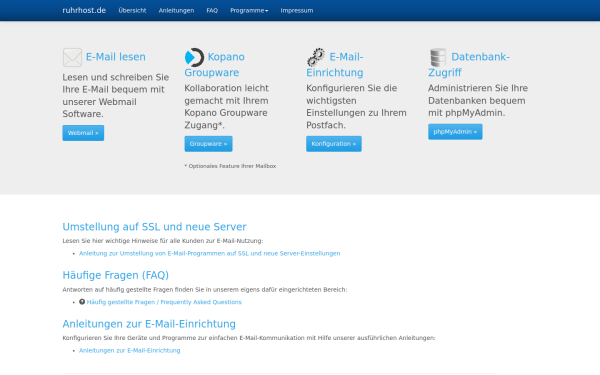This screenshot has width=600, height=375.
Task: Click the text 'Kollaboration leicht gemacht'
Action: [x=227, y=95]
